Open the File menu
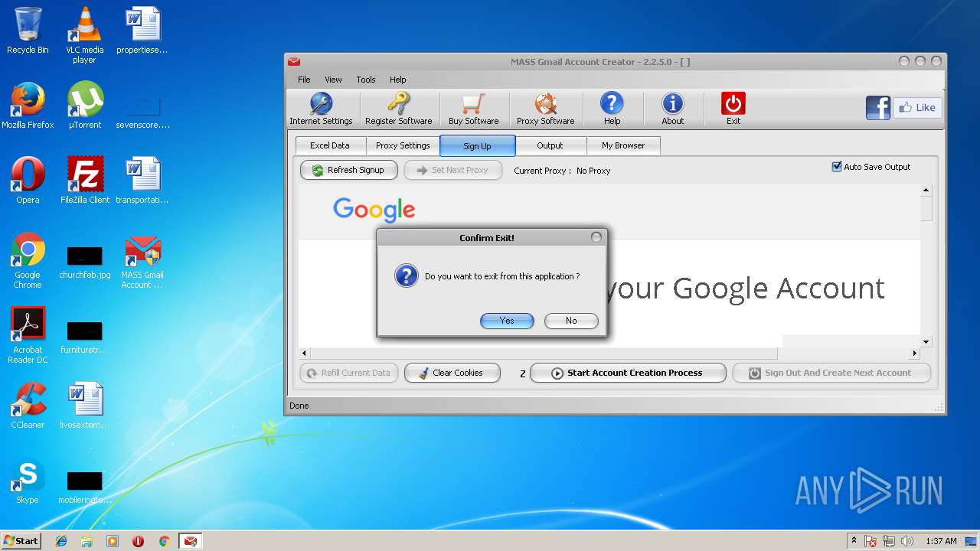Image resolution: width=980 pixels, height=551 pixels. tap(304, 80)
